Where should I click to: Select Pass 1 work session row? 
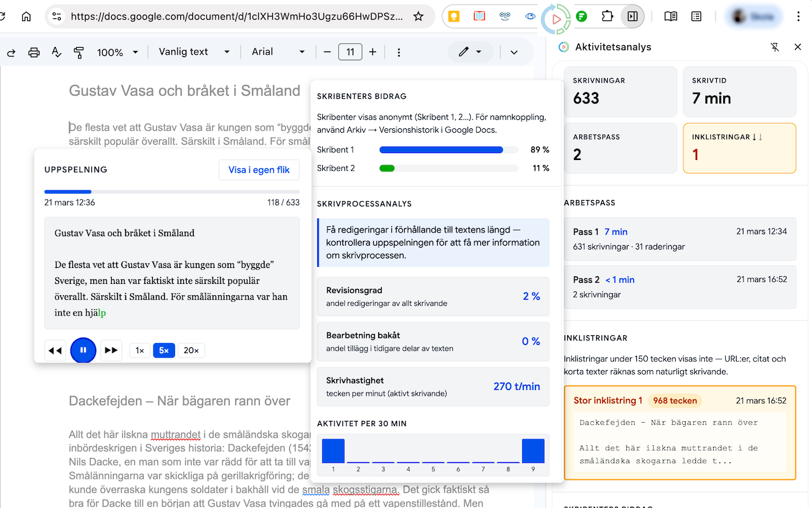pyautogui.click(x=679, y=239)
